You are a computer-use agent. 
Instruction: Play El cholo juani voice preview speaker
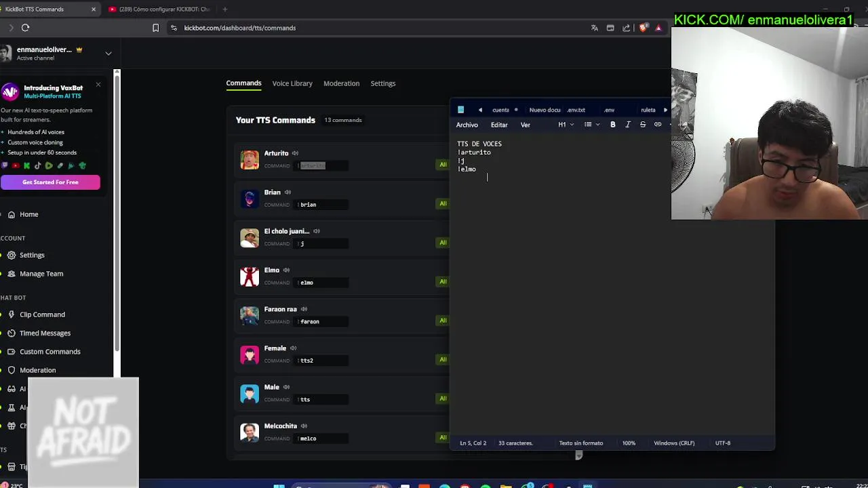[316, 231]
